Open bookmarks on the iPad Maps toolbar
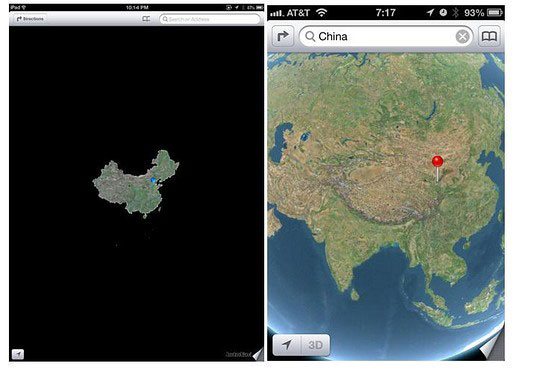 [146, 19]
